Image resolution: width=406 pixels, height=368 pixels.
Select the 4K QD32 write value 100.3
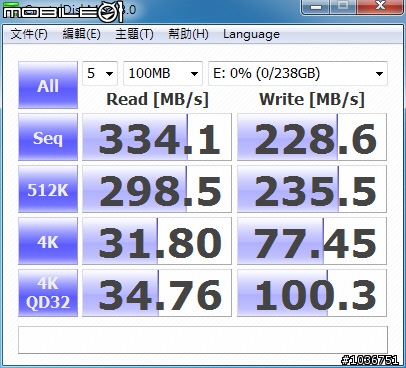[x=312, y=293]
